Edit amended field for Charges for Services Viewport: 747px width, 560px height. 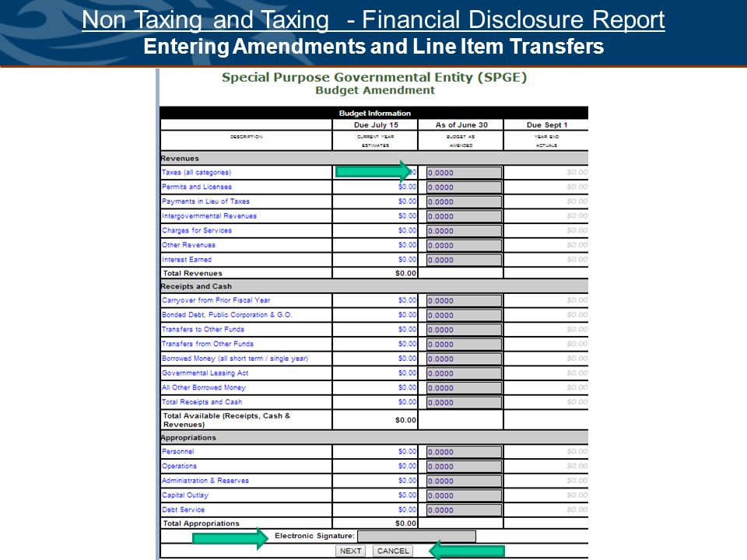click(x=464, y=231)
